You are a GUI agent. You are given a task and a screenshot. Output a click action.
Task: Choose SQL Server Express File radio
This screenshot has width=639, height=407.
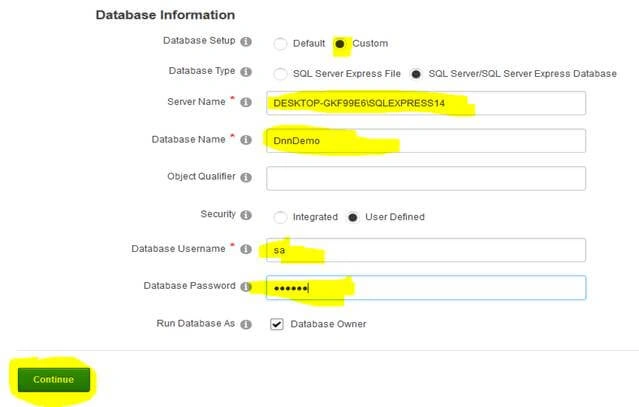[x=280, y=74]
